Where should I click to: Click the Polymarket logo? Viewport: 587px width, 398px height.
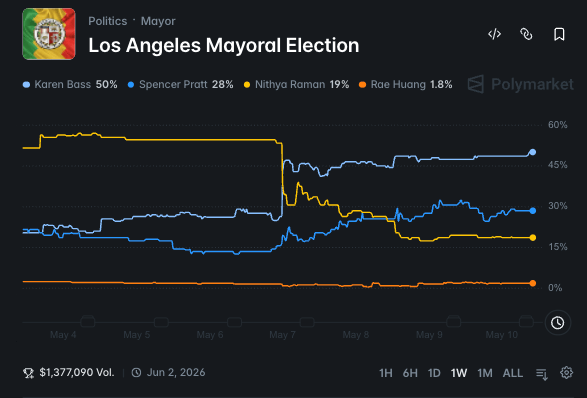click(521, 84)
